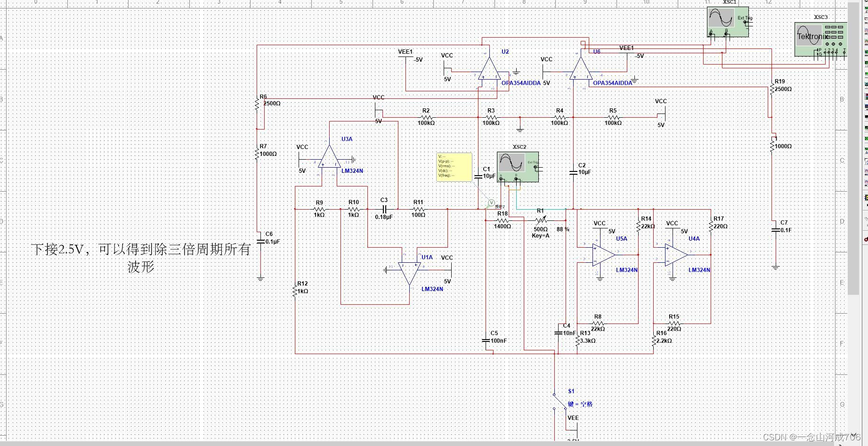868x446 pixels.
Task: Click the Chinese text annotation about 2.5V
Action: [141, 257]
